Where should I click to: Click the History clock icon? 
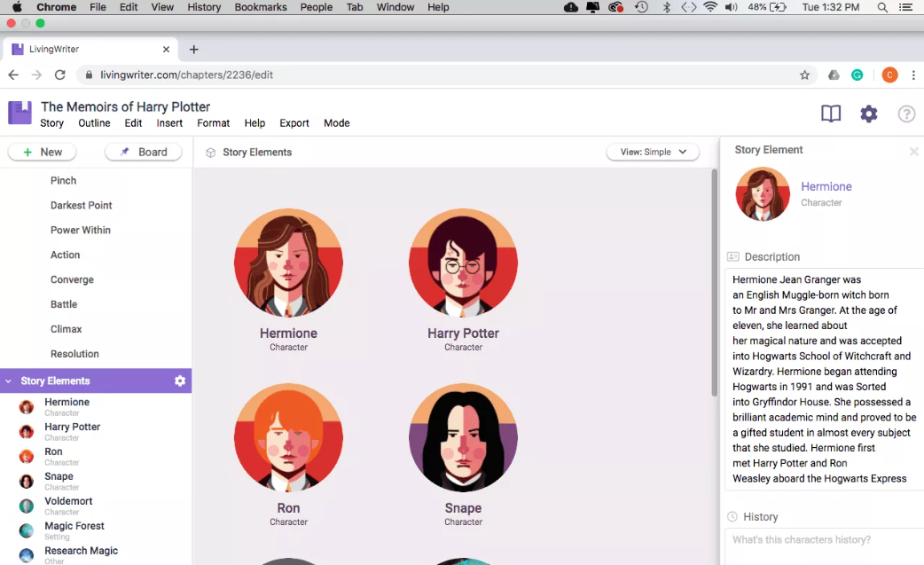point(734,516)
